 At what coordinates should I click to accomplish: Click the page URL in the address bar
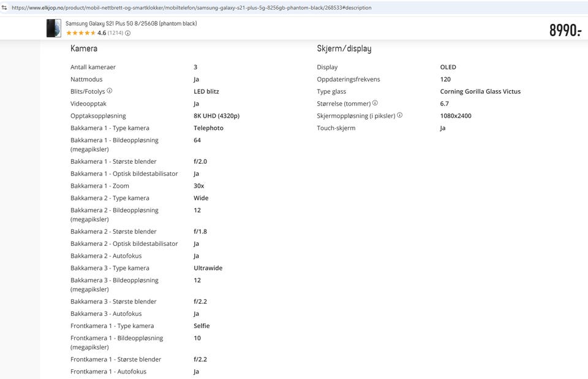pyautogui.click(x=192, y=7)
